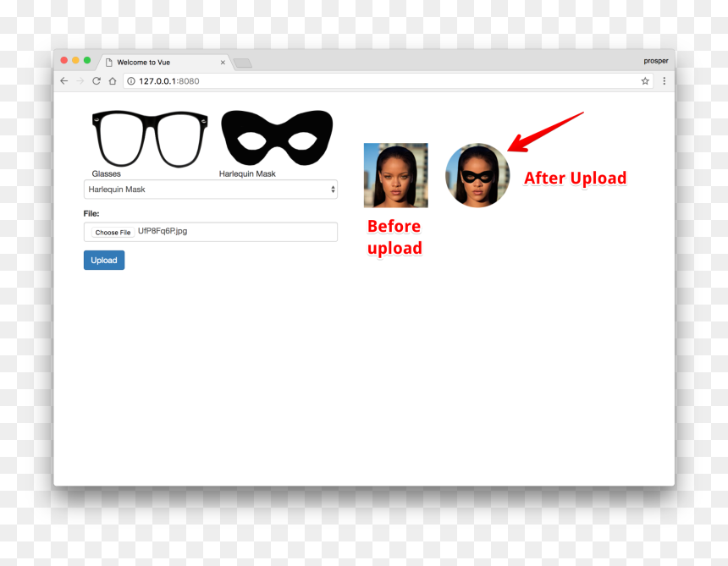
Task: Open the Chrome three-dot menu
Action: (x=664, y=81)
